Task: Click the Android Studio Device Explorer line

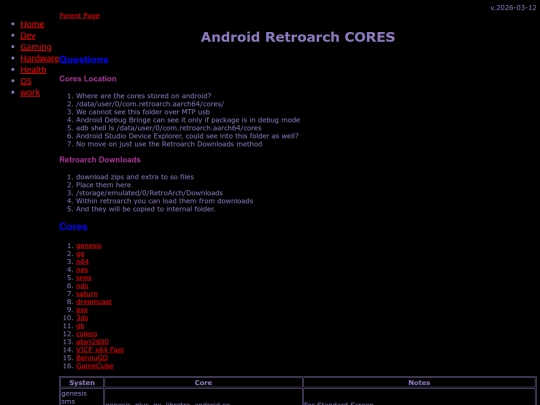Action: 187,136
